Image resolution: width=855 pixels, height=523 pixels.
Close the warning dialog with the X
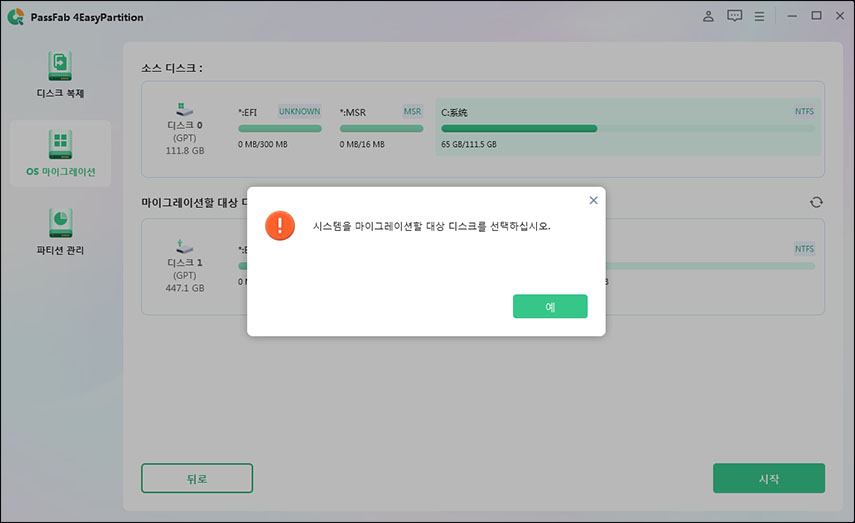click(593, 200)
